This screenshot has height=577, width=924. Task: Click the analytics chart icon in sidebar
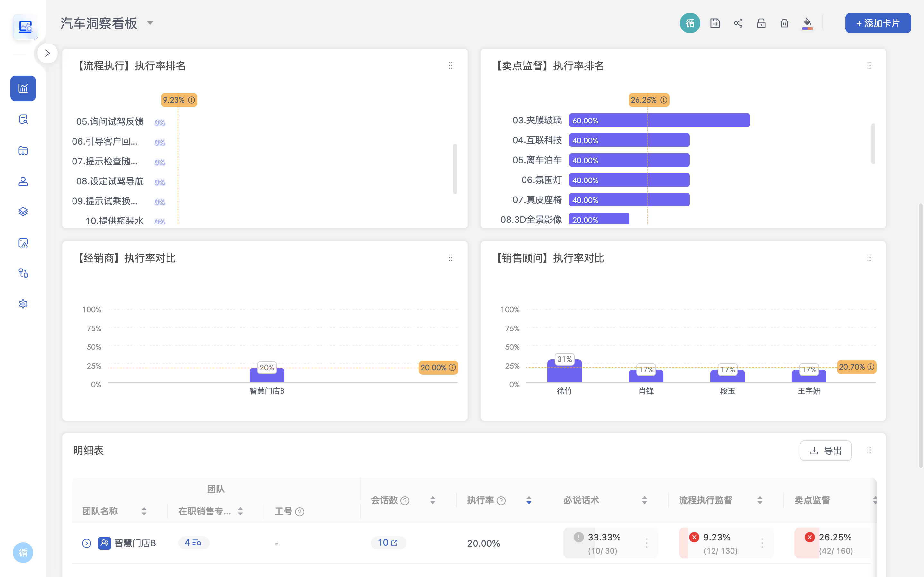pos(23,88)
